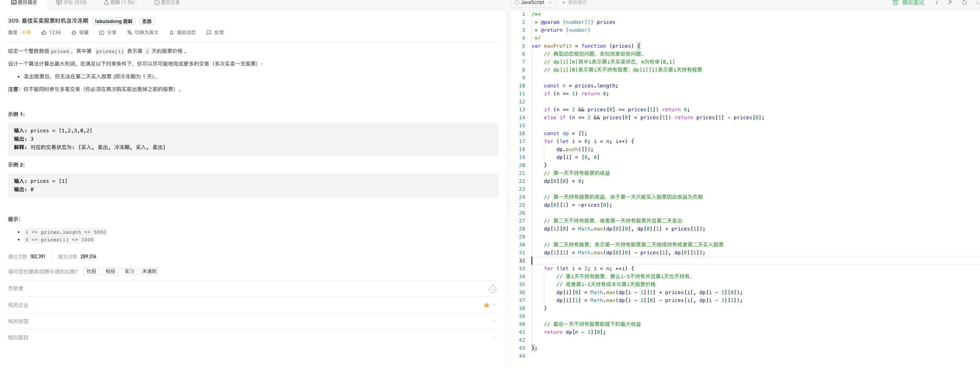Click the 相关标签 row label

click(x=18, y=321)
